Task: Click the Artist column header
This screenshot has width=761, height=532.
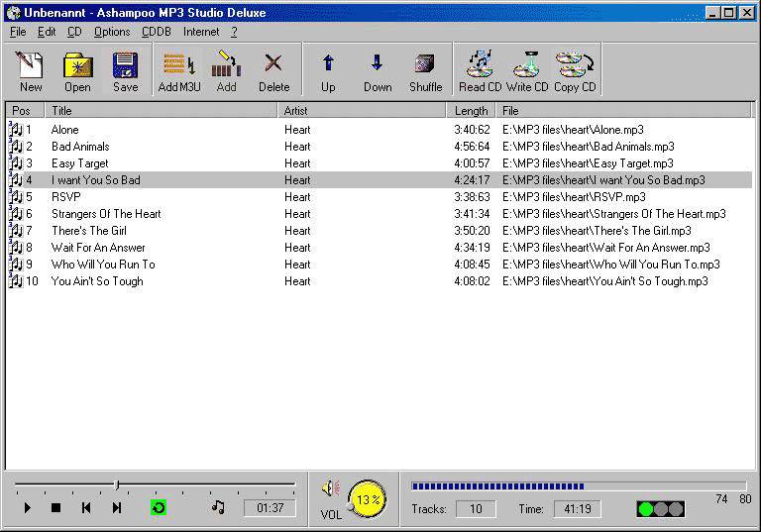Action: (362, 111)
